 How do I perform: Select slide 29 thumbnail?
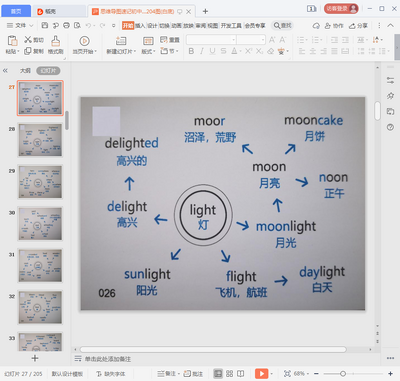pyautogui.click(x=40, y=182)
